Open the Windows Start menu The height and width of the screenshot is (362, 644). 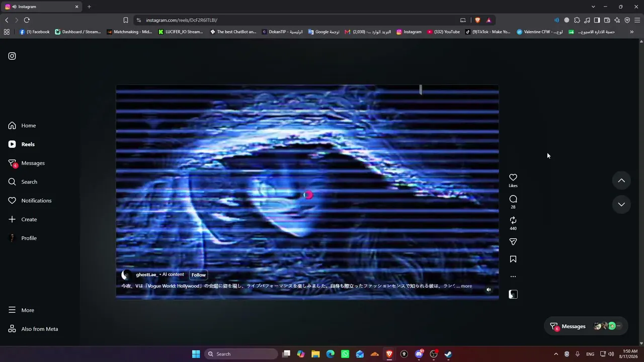(x=196, y=354)
